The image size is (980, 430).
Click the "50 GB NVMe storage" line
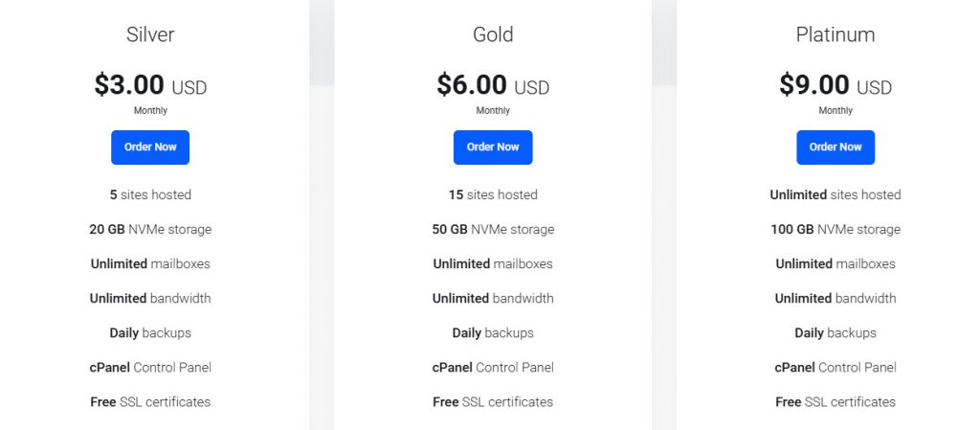click(x=493, y=229)
